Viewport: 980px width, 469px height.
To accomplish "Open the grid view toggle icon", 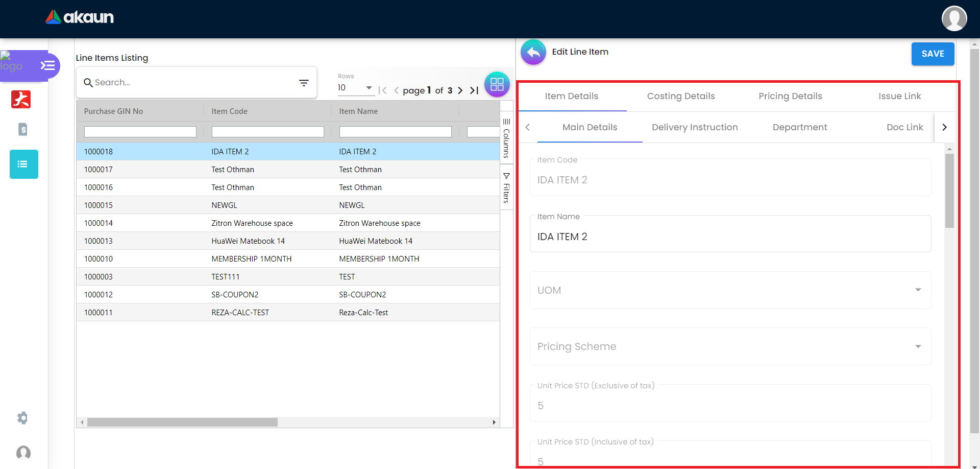I will pos(497,84).
